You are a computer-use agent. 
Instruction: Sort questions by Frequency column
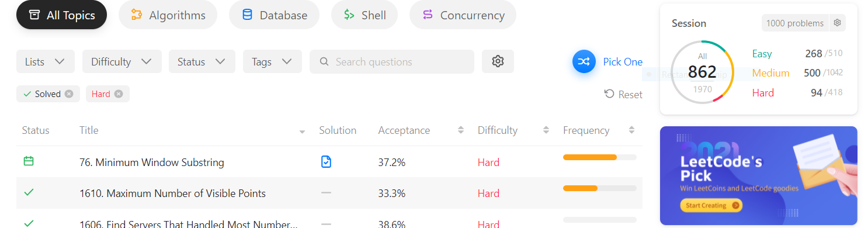click(599, 130)
